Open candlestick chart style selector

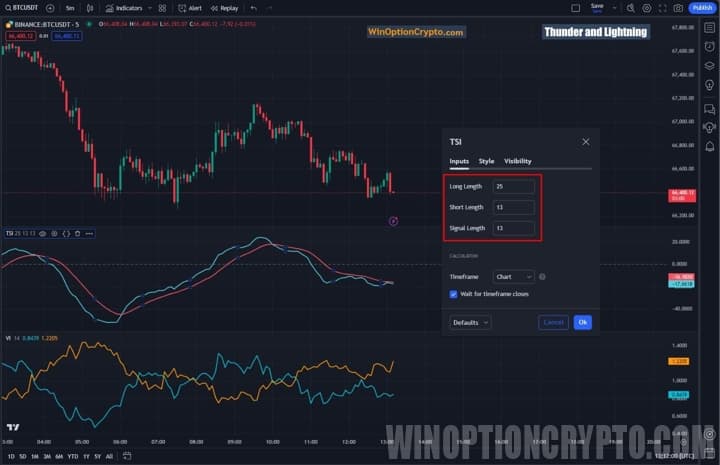(88, 7)
